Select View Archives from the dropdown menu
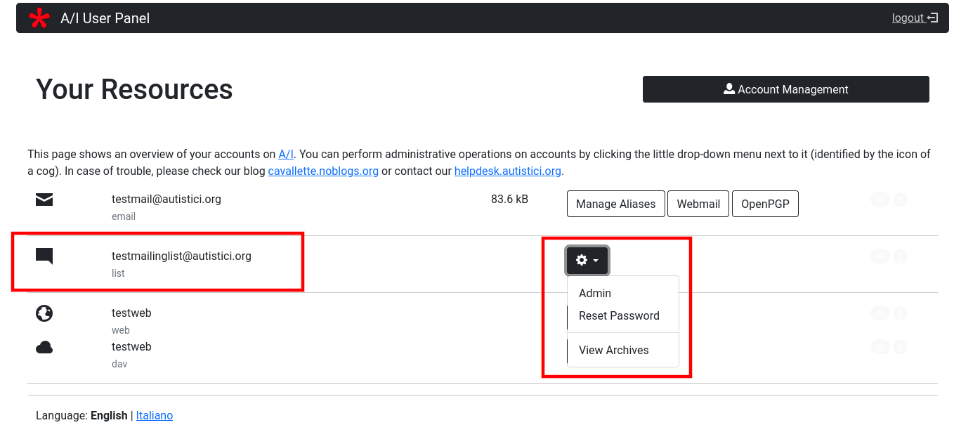This screenshot has height=444, width=980. pos(613,351)
